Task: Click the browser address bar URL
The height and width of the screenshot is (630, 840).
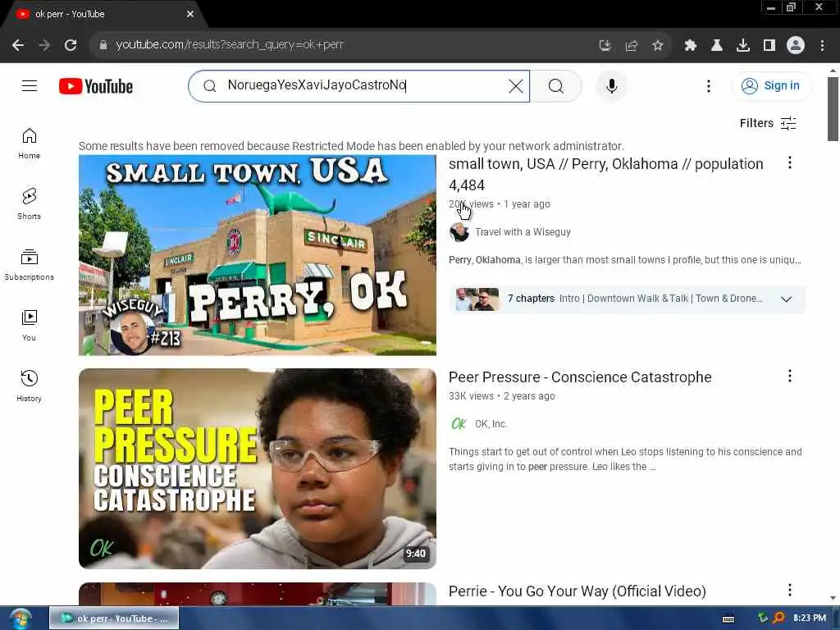Action: tap(230, 45)
